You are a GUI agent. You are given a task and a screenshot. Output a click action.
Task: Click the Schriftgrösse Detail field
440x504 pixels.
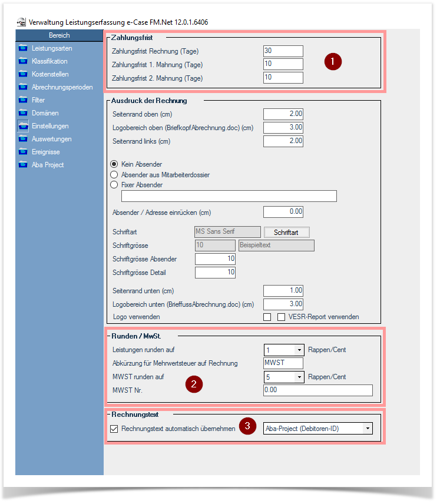tap(215, 272)
